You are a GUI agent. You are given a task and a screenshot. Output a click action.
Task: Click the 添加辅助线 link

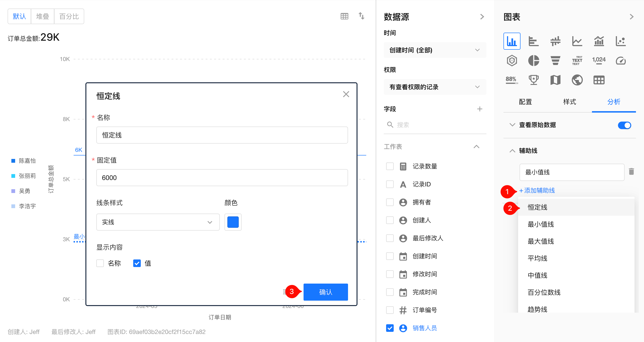pos(537,190)
